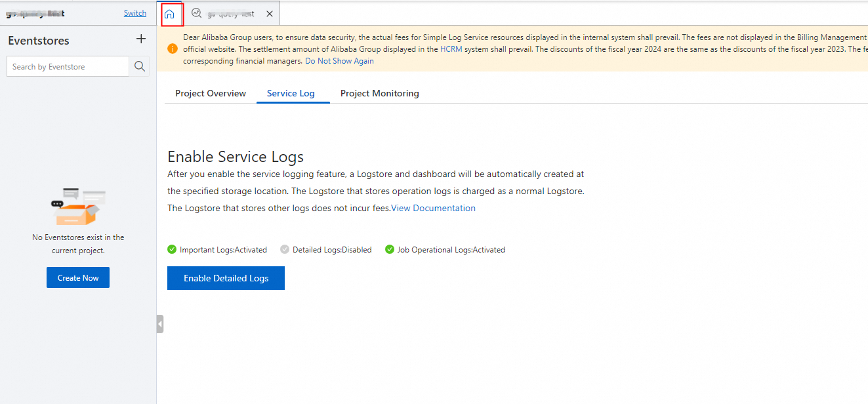Click the plus icon beside Eventstores
The width and height of the screenshot is (868, 404).
(141, 39)
